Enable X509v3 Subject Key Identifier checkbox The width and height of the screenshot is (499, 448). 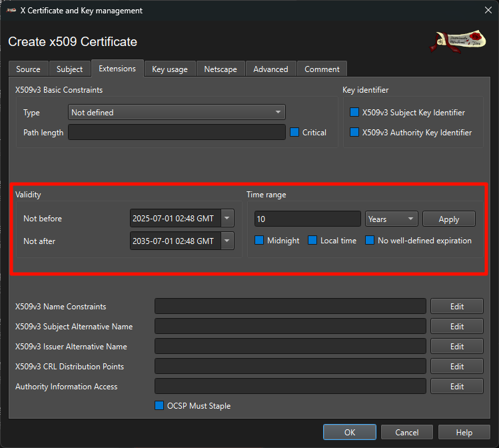tap(354, 112)
